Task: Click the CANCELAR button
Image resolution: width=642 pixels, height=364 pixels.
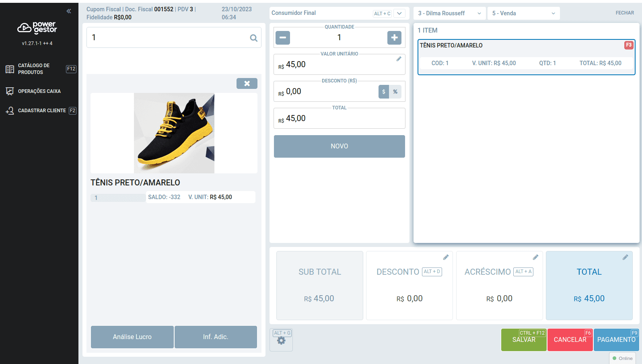Action: 570,340
